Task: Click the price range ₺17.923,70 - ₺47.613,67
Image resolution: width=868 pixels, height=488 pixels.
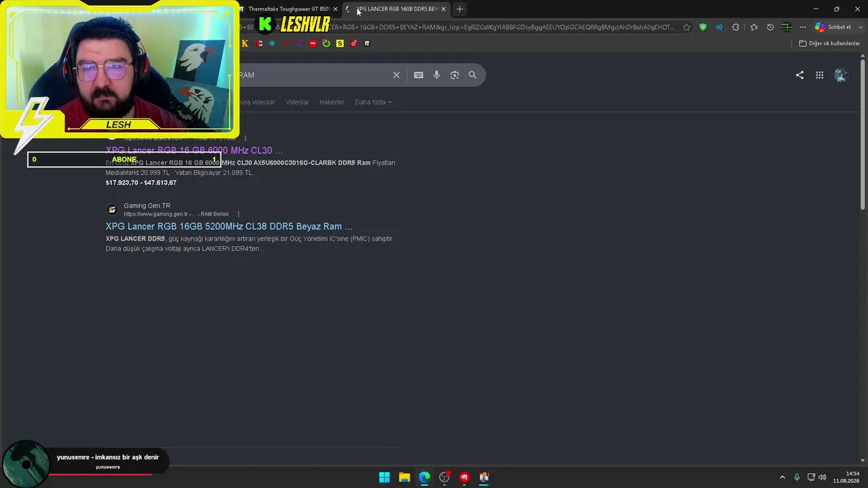Action: [x=141, y=182]
